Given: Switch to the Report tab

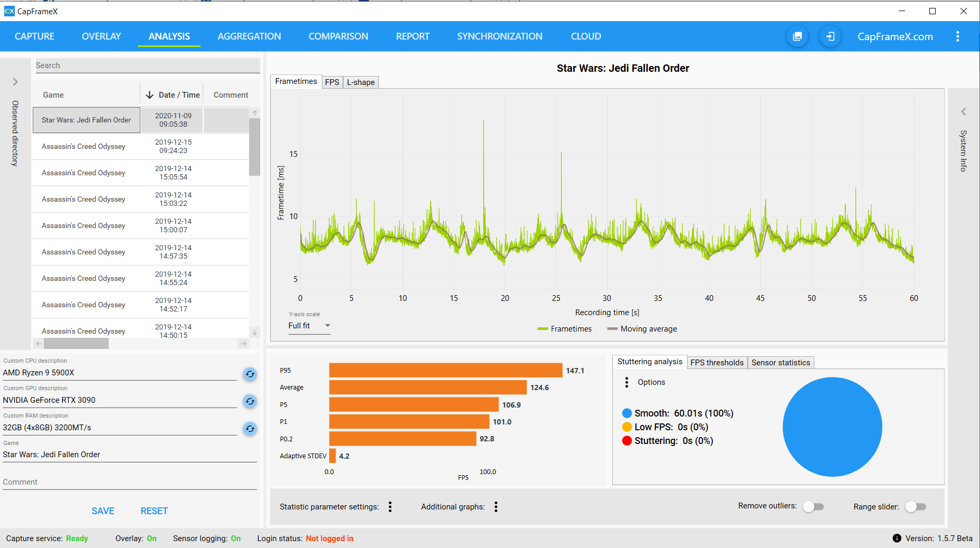Looking at the screenshot, I should (413, 36).
